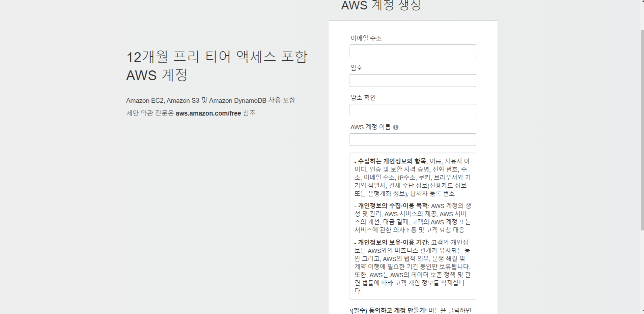This screenshot has height=314, width=644.
Task: Click the 암호 label above the second field
Action: pyautogui.click(x=356, y=68)
